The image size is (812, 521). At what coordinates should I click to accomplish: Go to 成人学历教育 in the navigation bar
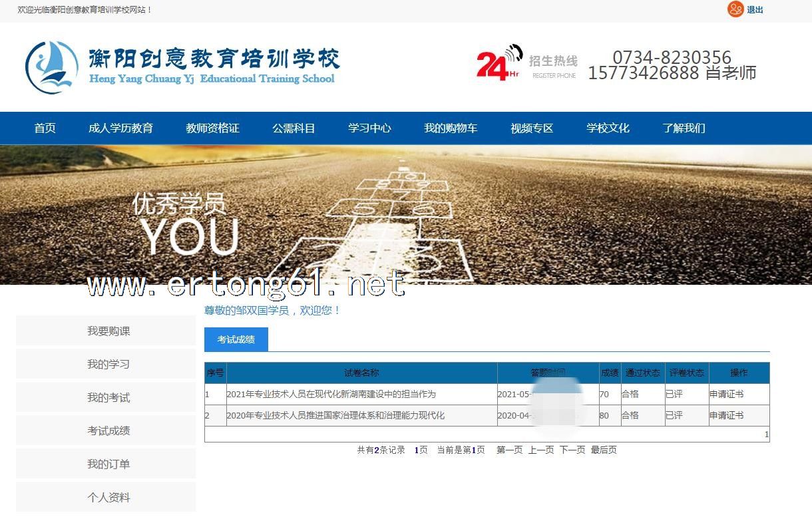pos(120,128)
